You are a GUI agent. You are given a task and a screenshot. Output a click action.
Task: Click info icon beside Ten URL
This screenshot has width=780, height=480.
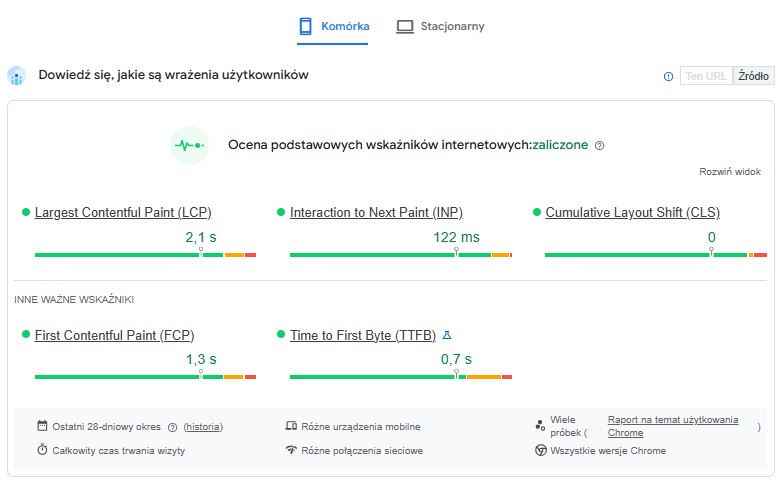[x=669, y=77]
